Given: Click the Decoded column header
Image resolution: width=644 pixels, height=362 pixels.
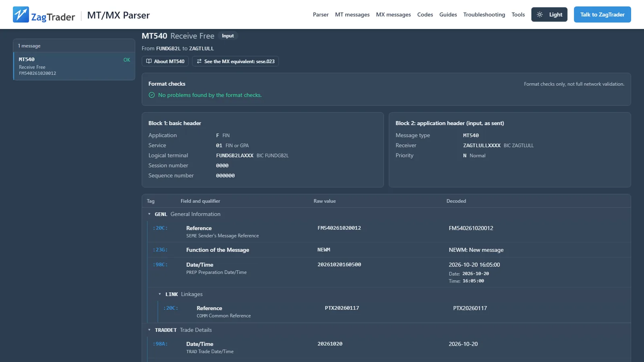Looking at the screenshot, I should [456, 201].
